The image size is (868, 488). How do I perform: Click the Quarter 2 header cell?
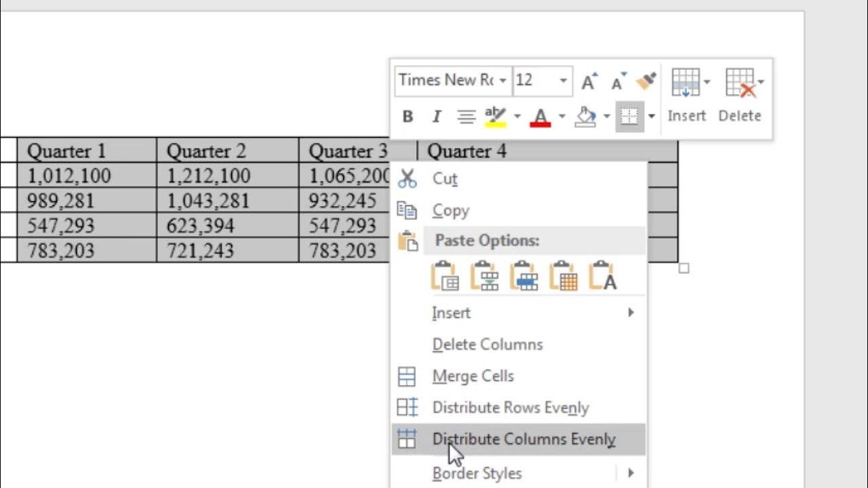point(228,150)
